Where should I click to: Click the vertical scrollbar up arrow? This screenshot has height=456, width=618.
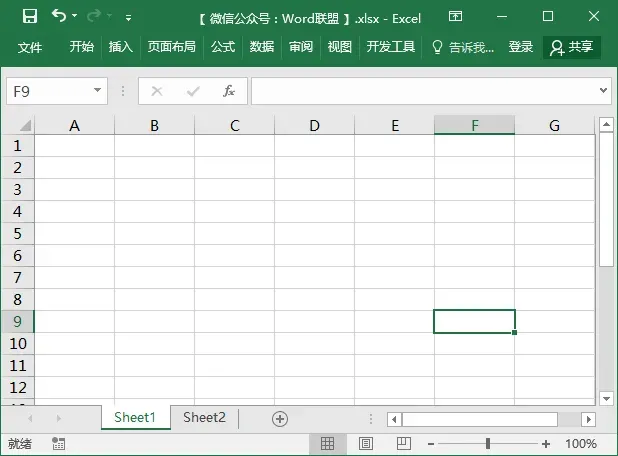click(606, 125)
